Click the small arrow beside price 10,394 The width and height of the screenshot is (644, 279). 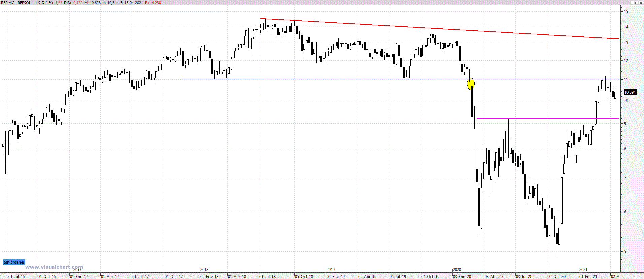coord(622,92)
